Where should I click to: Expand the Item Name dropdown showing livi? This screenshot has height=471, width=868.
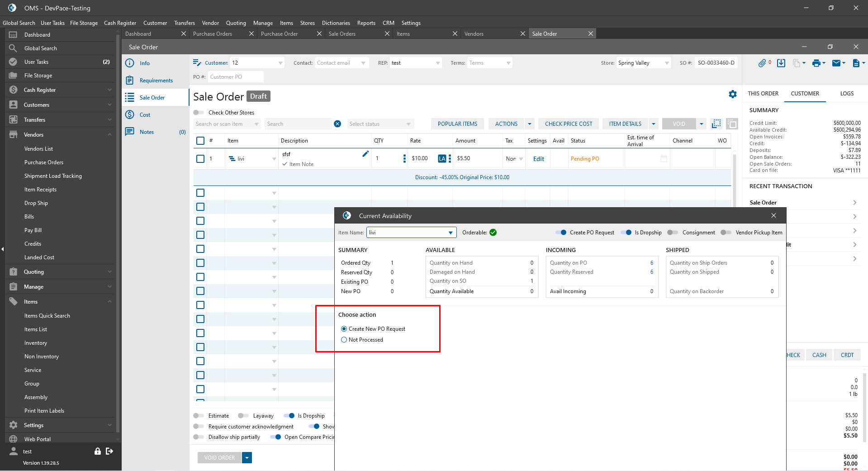pos(451,233)
